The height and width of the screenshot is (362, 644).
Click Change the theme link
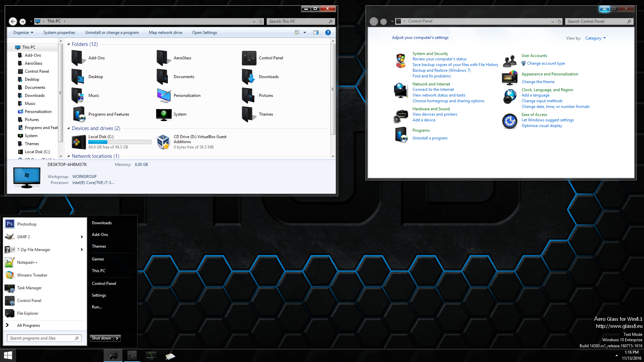click(x=538, y=82)
